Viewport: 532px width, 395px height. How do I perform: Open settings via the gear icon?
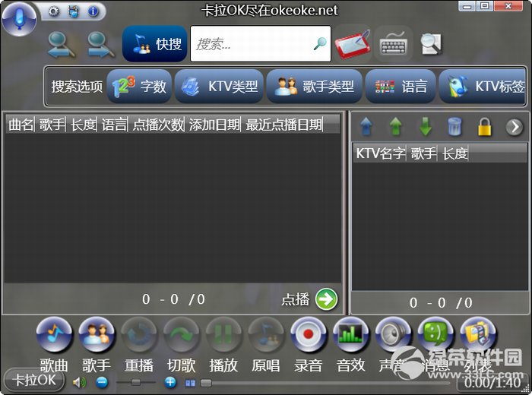point(54,11)
